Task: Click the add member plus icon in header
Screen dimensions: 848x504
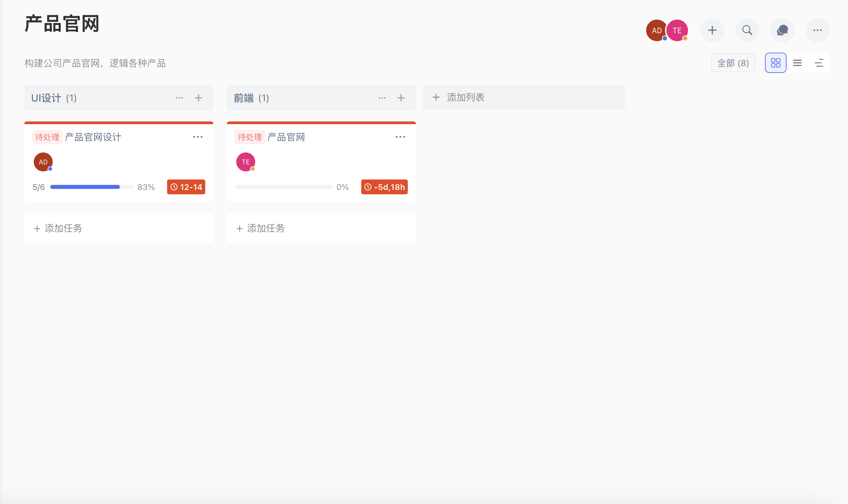Action: 712,30
